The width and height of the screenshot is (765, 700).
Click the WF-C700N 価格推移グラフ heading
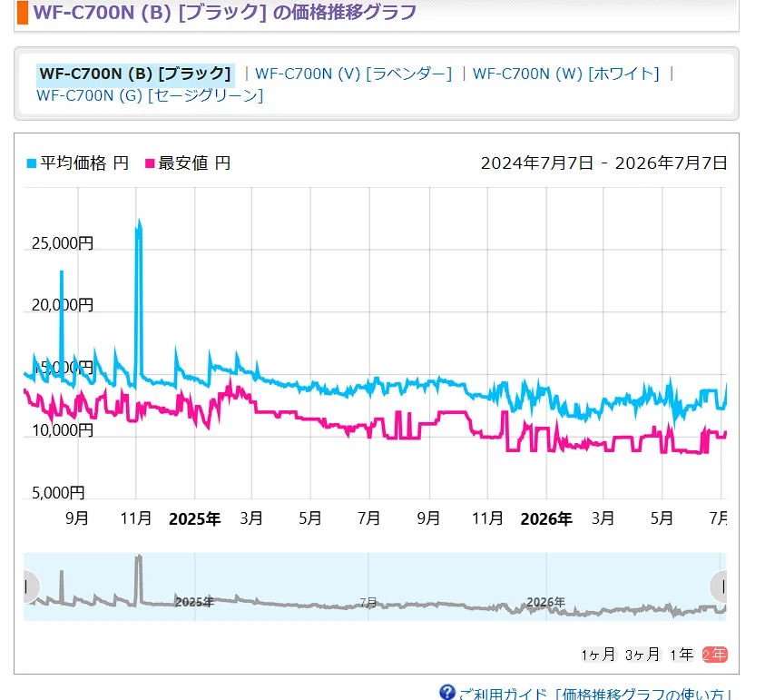[x=225, y=12]
